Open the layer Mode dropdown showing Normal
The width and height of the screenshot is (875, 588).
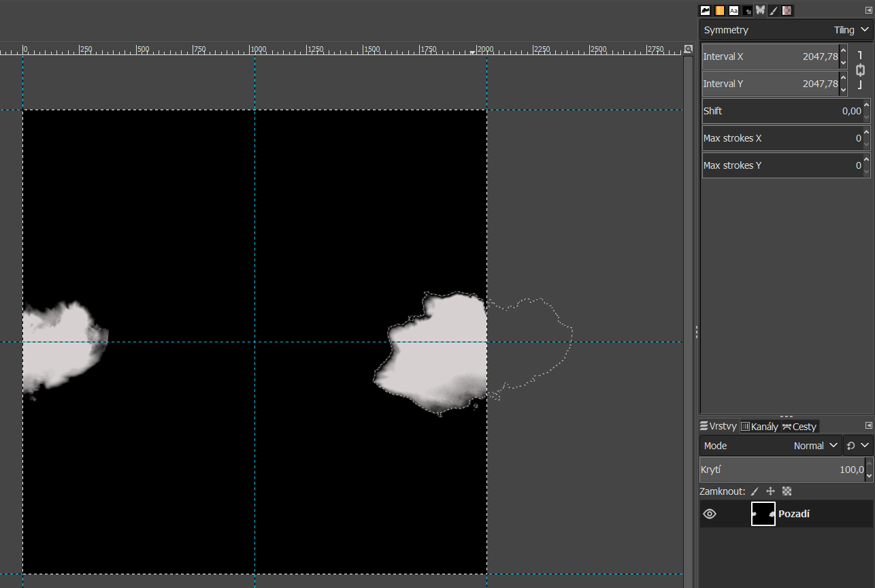(x=771, y=446)
